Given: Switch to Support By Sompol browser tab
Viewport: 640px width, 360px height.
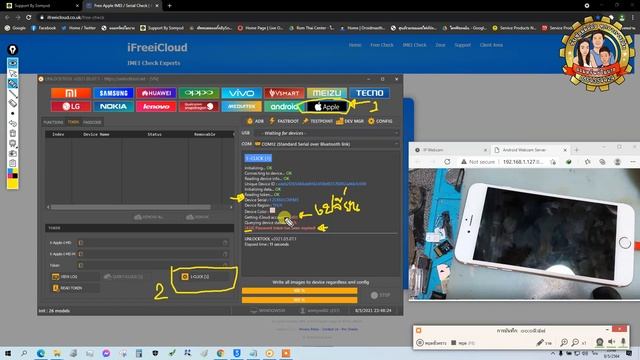Looking at the screenshot, I should click(42, 6).
